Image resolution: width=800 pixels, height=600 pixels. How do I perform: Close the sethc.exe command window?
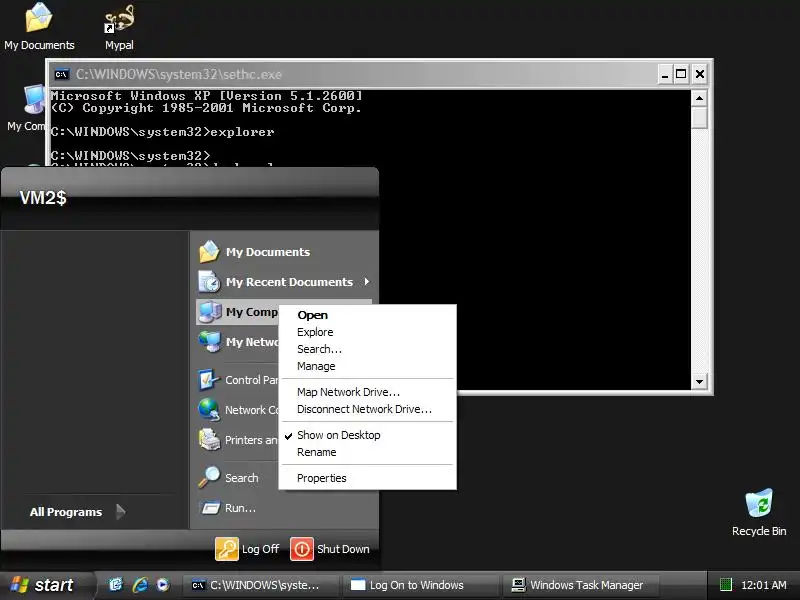point(700,74)
